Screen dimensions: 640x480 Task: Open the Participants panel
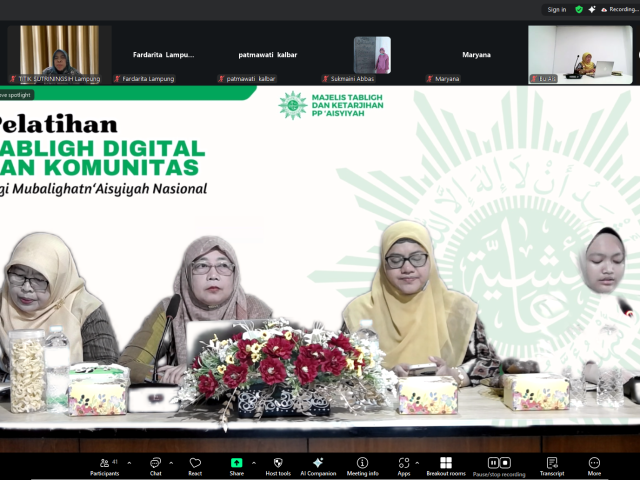104,467
